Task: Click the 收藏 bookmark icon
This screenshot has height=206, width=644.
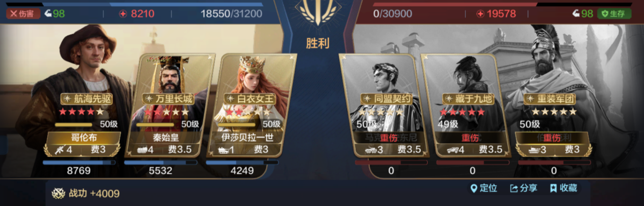Action: [x=553, y=188]
